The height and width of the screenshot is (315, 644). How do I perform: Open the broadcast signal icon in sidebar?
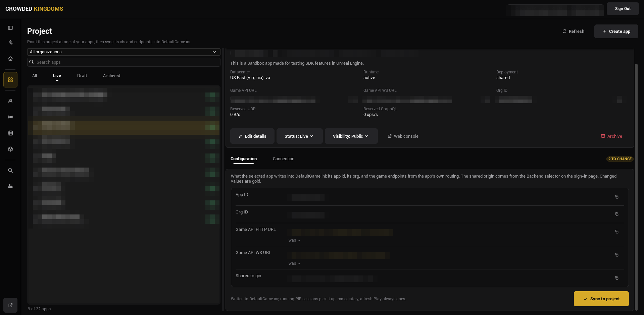10,117
